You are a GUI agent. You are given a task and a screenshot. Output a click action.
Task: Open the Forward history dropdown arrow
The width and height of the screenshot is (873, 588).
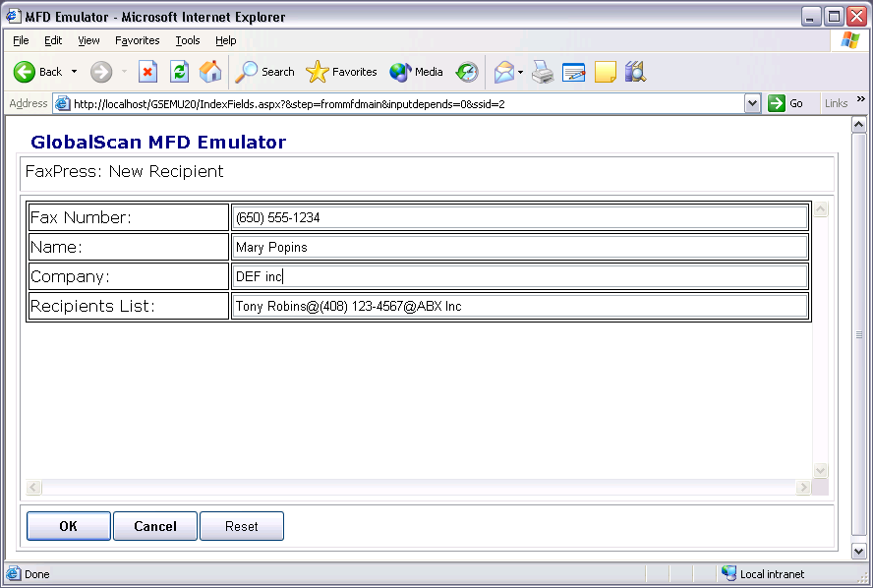click(124, 72)
